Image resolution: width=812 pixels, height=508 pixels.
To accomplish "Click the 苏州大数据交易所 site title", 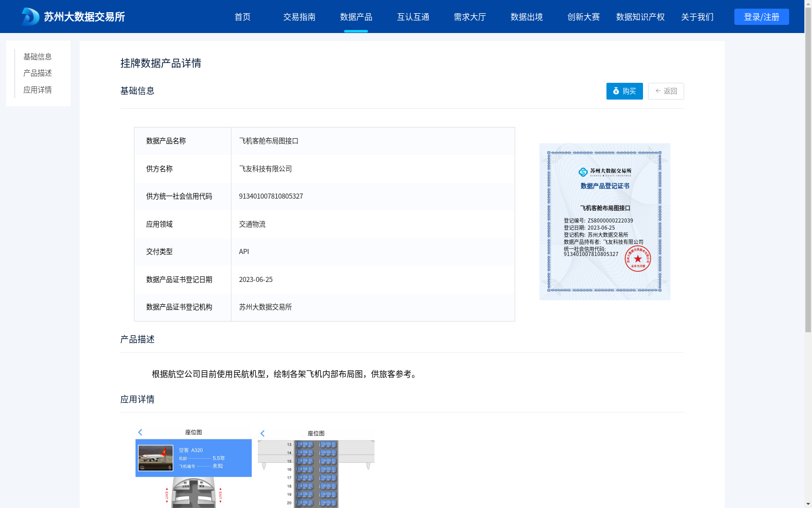I will click(x=84, y=17).
